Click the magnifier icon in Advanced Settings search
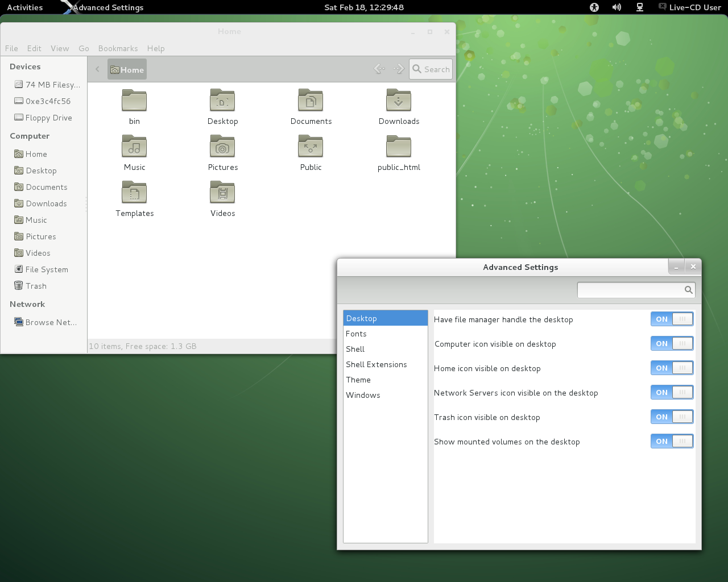 688,290
